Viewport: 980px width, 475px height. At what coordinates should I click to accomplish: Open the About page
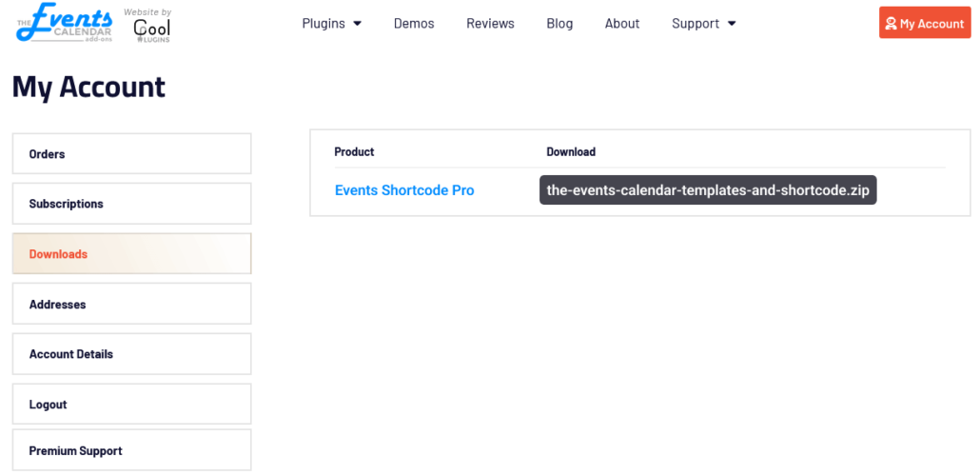tap(622, 24)
